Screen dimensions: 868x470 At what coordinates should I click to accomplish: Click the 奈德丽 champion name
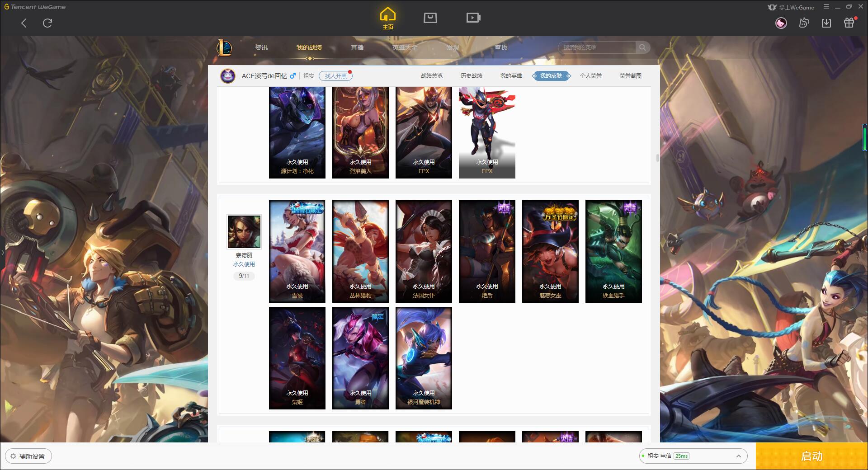244,255
